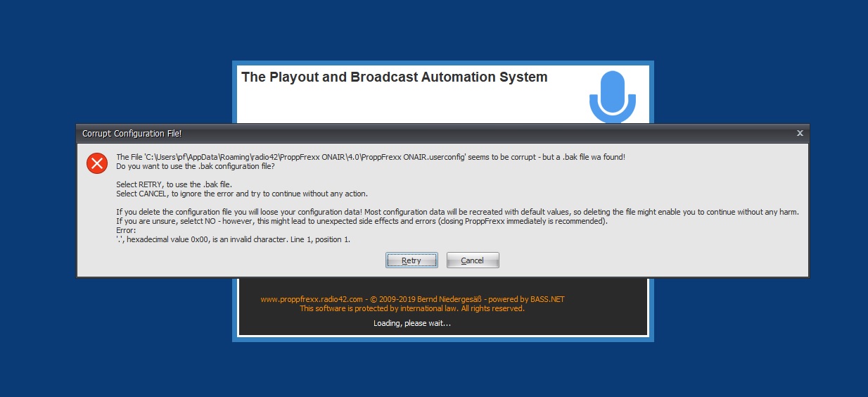Open the www.proppfrexx.radio42.com link
The image size is (868, 397).
click(x=312, y=299)
